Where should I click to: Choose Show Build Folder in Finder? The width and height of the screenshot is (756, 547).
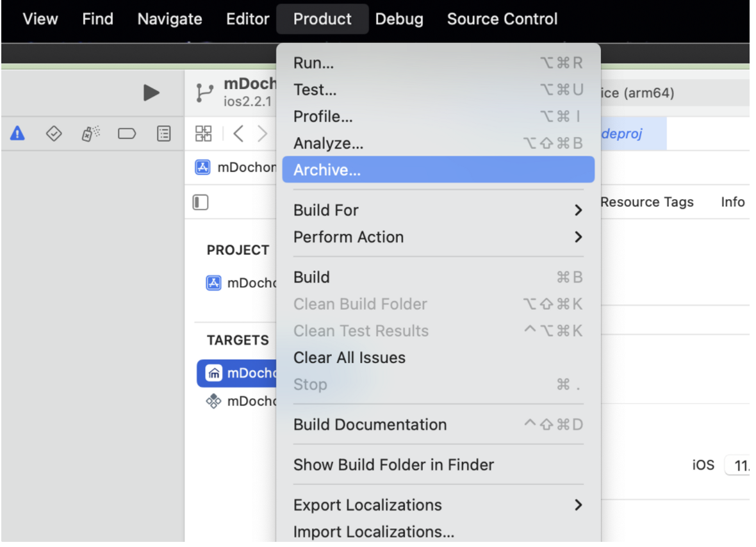click(x=438, y=464)
